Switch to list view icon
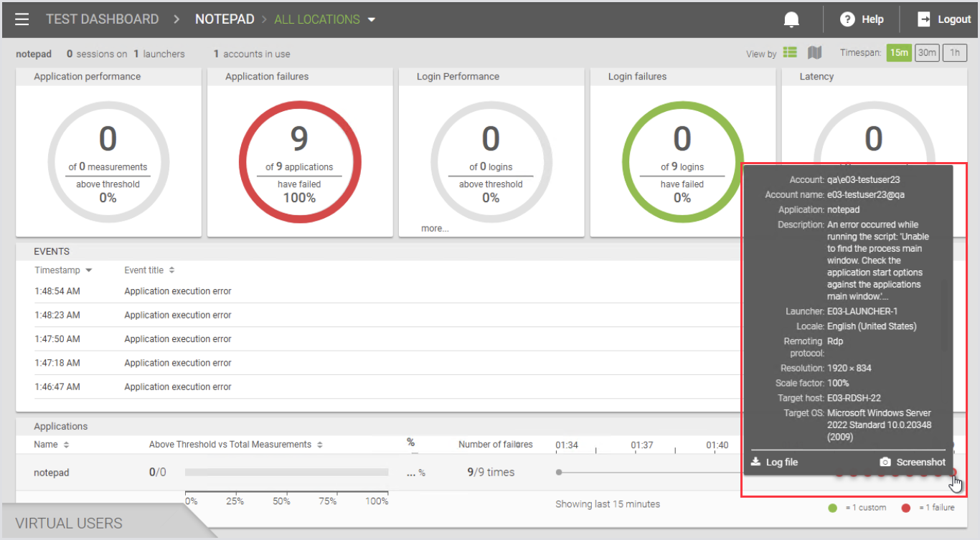Viewport: 980px width, 540px height. tap(790, 52)
